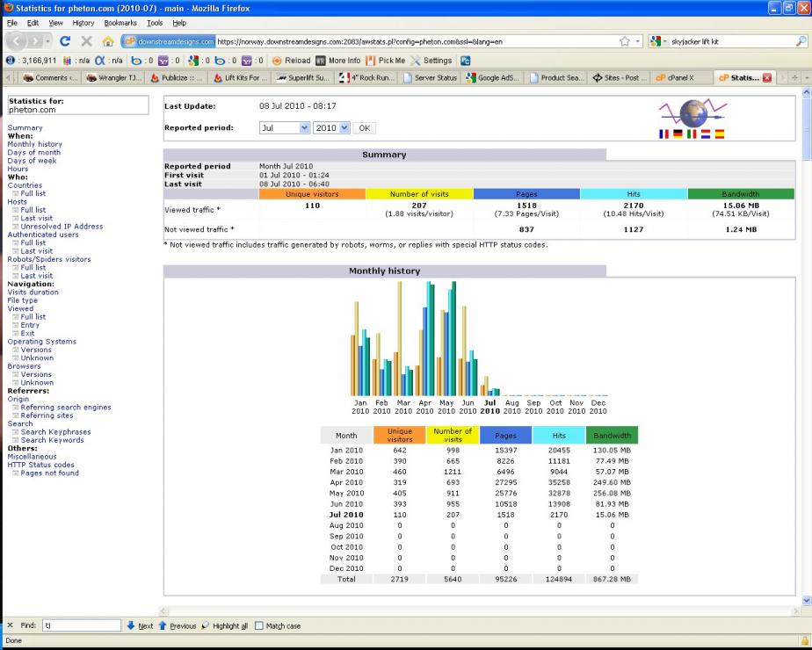Open the search engine selector dropdown

(658, 41)
